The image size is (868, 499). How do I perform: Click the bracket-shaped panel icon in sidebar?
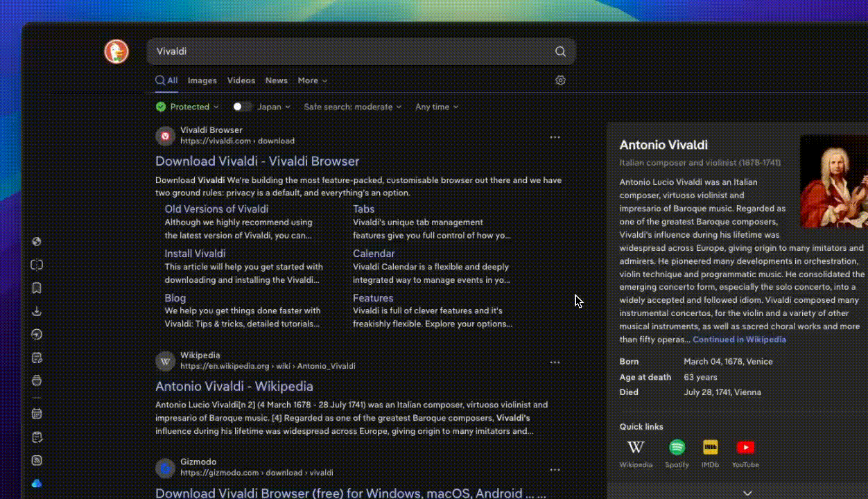[x=37, y=265]
